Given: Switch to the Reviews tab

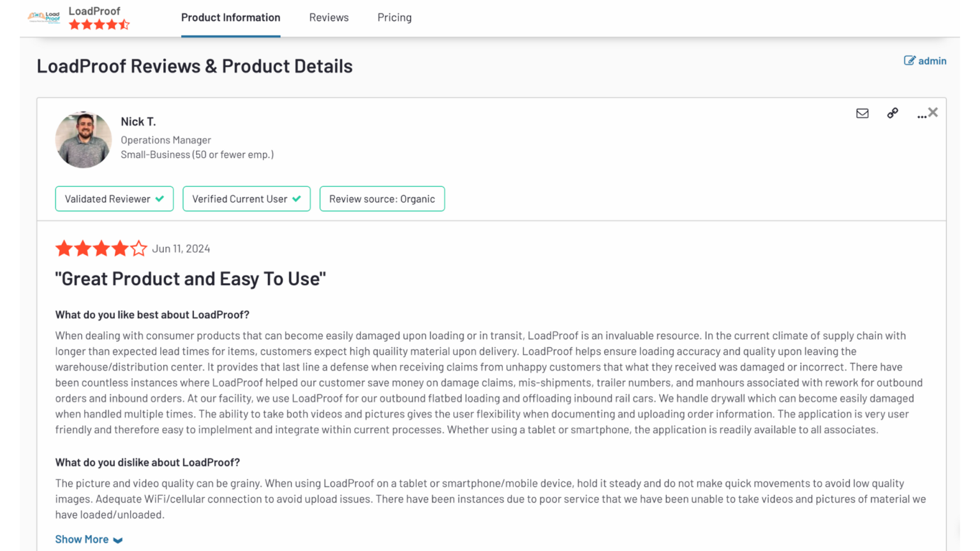Looking at the screenshot, I should point(329,17).
